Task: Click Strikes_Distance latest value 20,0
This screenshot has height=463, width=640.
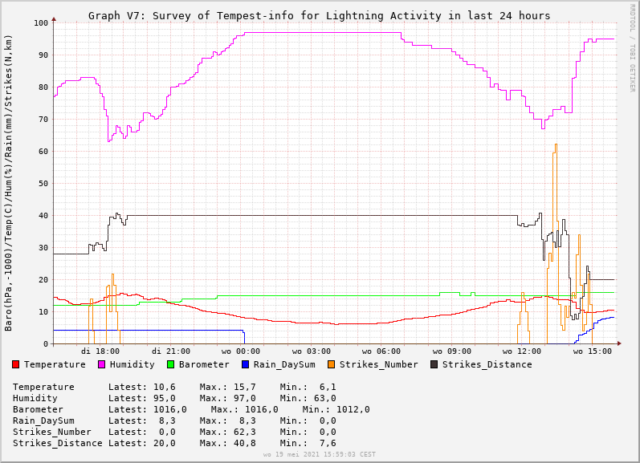Action: click(164, 443)
